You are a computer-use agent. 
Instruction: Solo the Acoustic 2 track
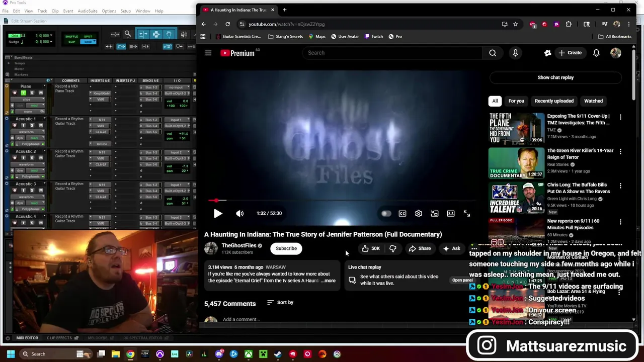tap(32, 158)
